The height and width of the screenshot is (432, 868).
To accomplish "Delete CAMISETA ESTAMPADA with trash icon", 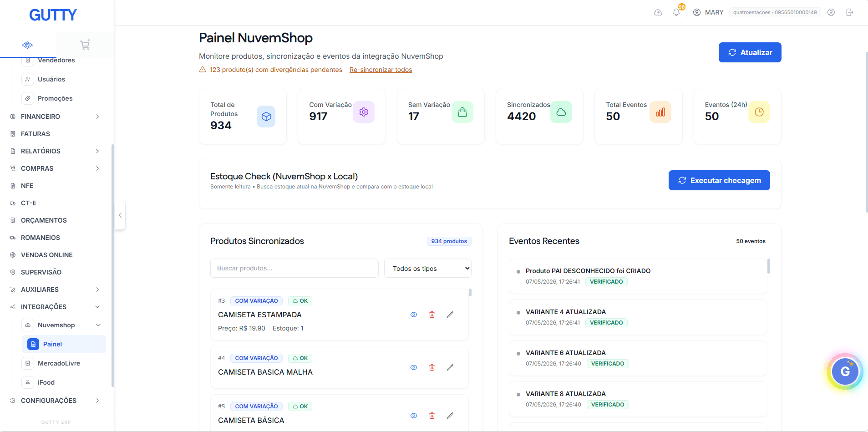I will tap(432, 315).
